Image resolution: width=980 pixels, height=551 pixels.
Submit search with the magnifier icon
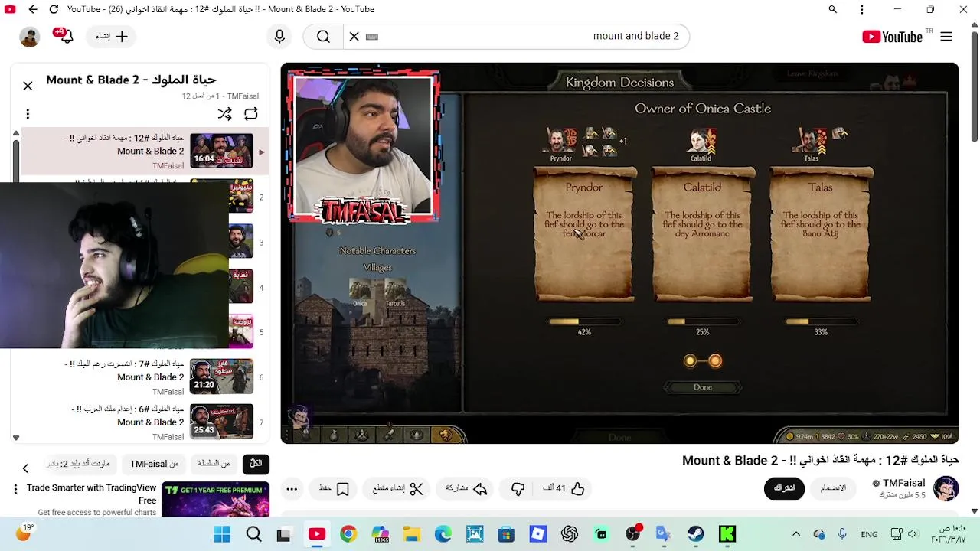pos(323,36)
